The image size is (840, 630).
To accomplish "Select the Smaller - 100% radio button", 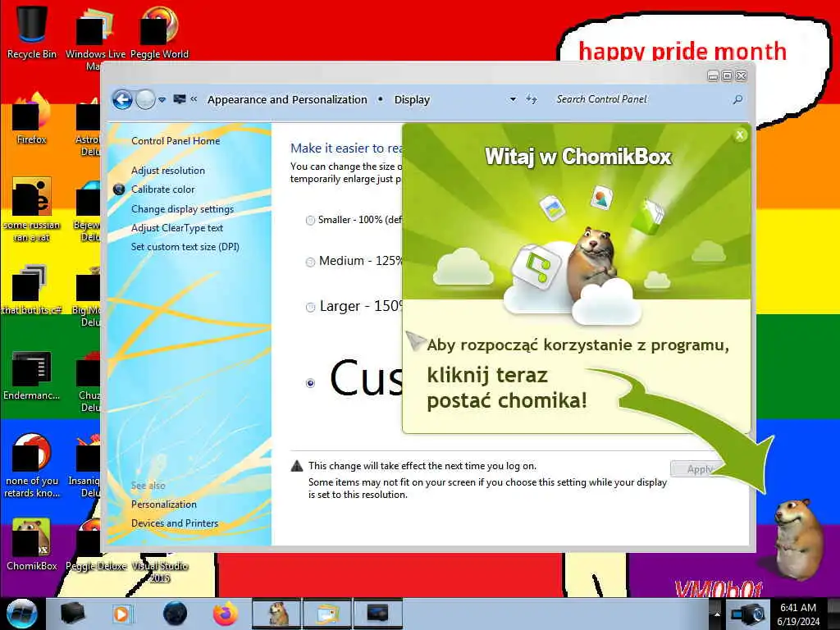I will pos(310,220).
